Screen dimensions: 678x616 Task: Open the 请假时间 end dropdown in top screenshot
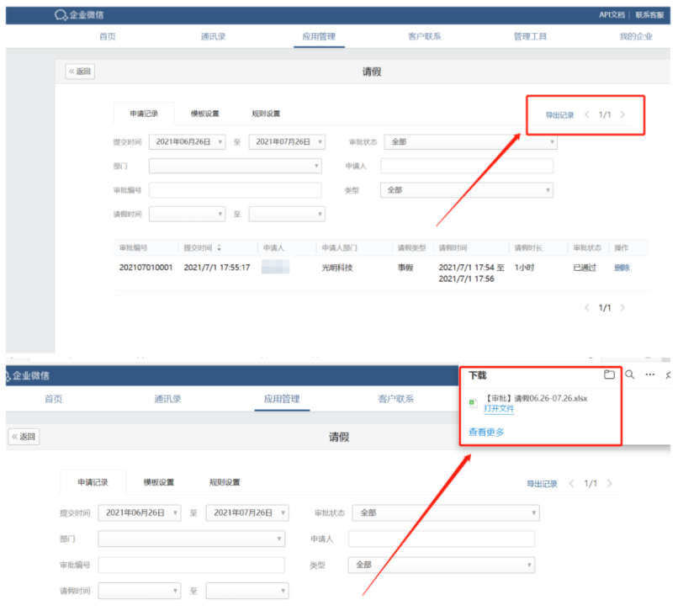coord(287,214)
